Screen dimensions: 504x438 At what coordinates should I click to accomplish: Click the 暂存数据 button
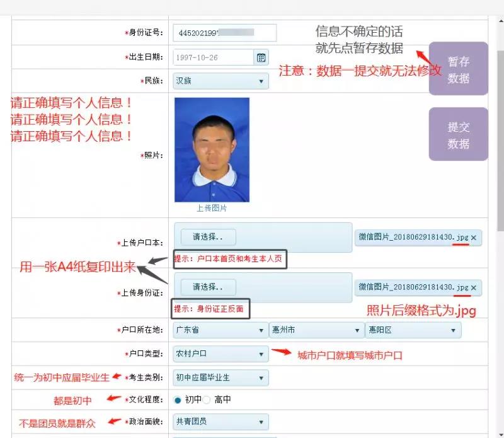coord(458,69)
